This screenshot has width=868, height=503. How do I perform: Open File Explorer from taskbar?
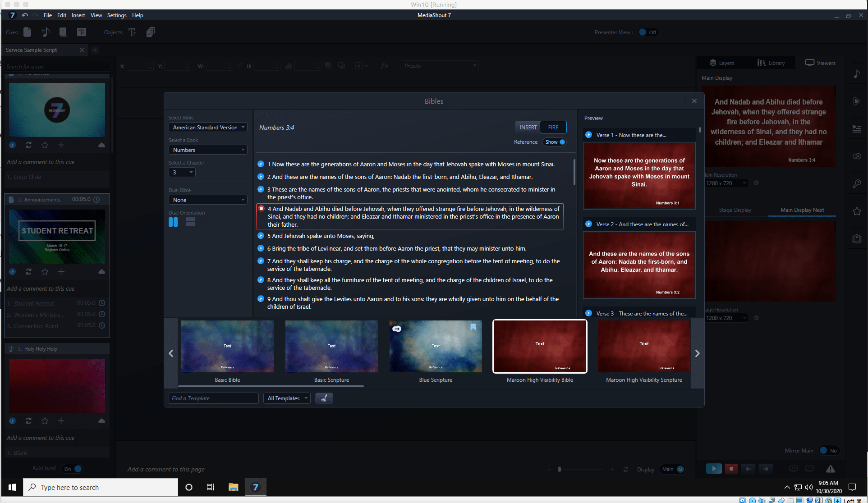[x=233, y=487]
